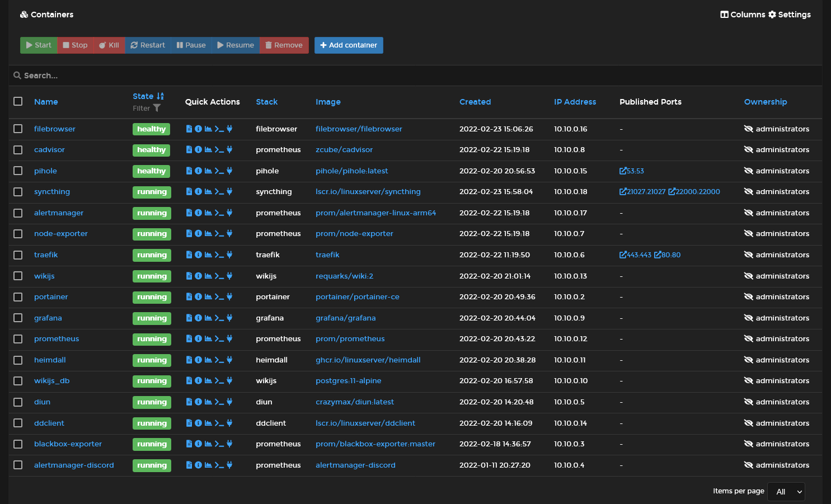Viewport: 831px width, 504px height.
Task: Select the grafana row checkbox
Action: point(18,318)
